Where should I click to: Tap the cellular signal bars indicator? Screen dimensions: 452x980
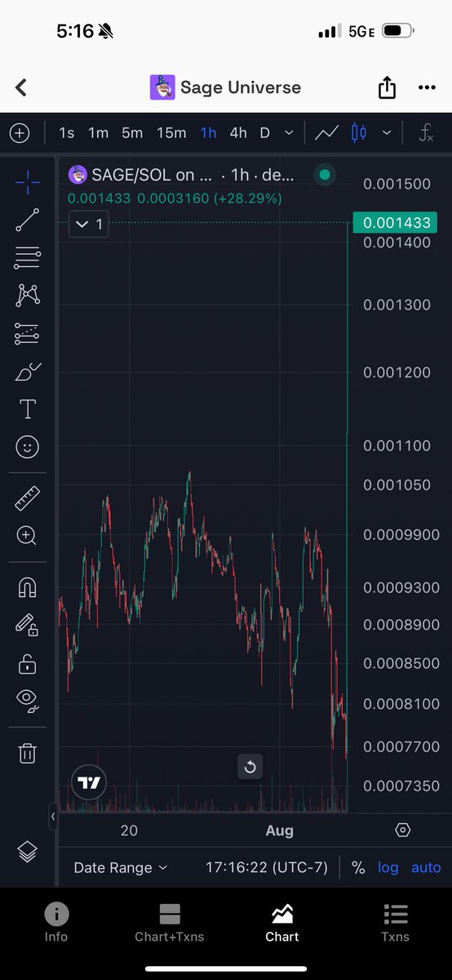click(x=328, y=31)
